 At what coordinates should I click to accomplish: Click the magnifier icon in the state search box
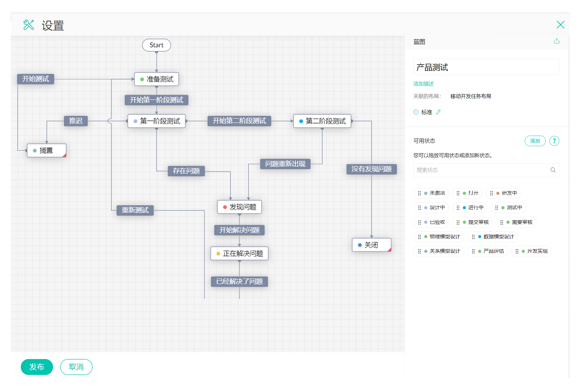click(x=553, y=170)
